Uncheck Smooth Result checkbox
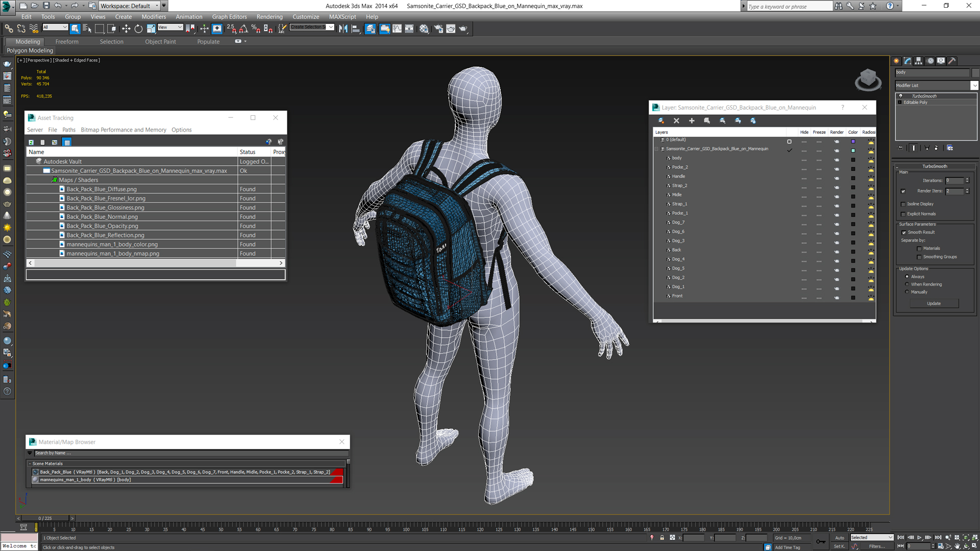Image resolution: width=980 pixels, height=551 pixels. click(903, 233)
